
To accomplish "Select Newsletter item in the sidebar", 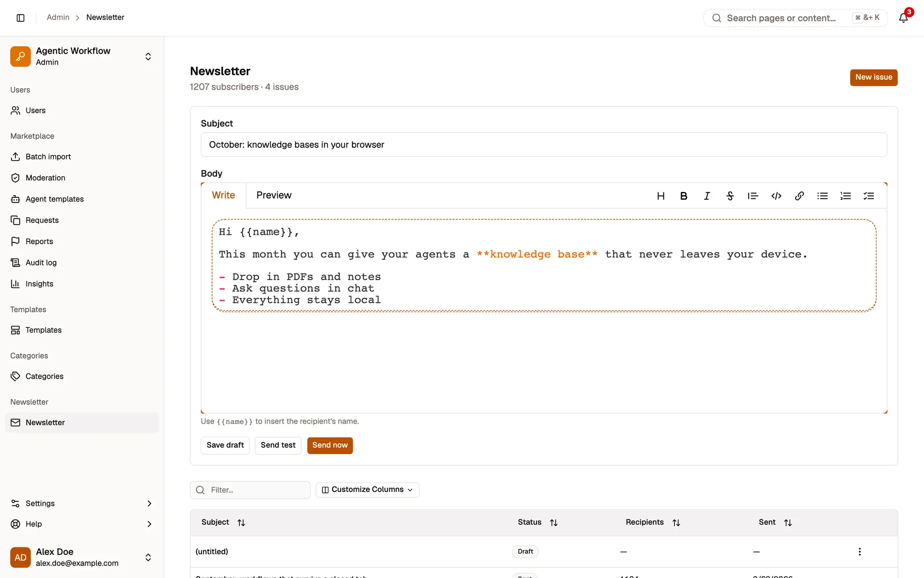I will [x=82, y=423].
